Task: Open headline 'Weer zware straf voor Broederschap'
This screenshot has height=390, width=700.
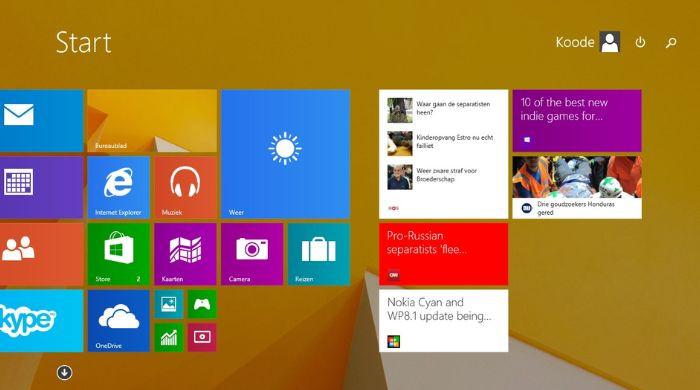Action: [x=446, y=175]
